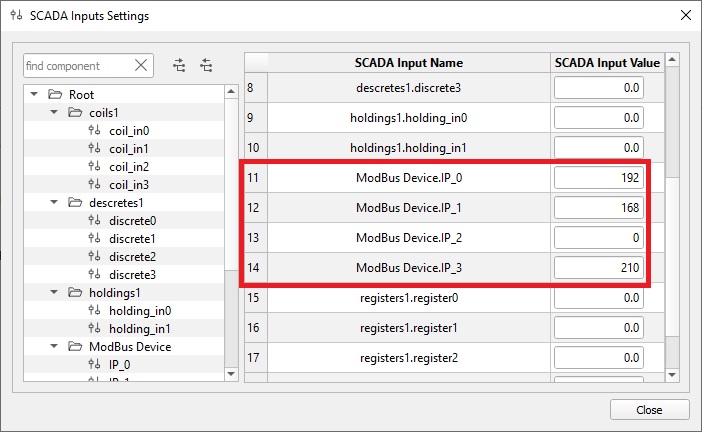
Task: Click SCADA Input Name column header
Action: [x=408, y=62]
